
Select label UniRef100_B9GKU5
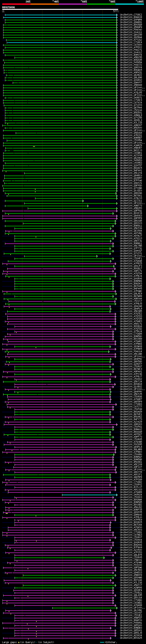tap(131, 60)
